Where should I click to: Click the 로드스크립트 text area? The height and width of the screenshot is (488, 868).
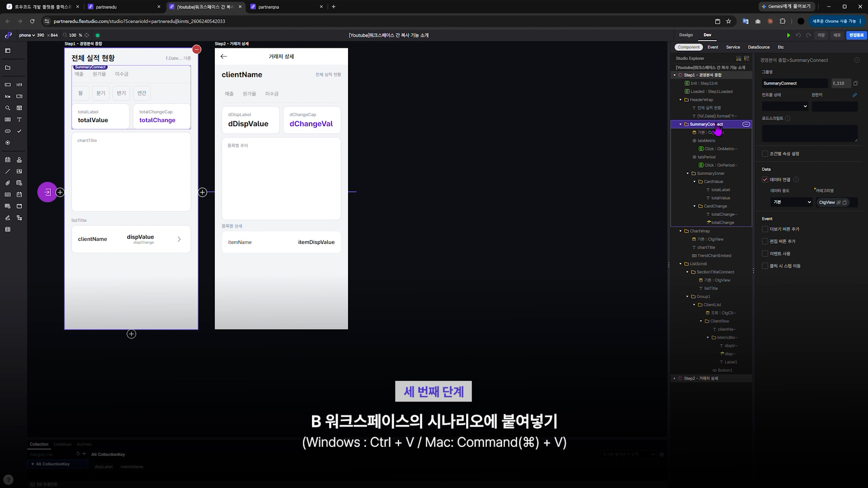click(x=810, y=134)
